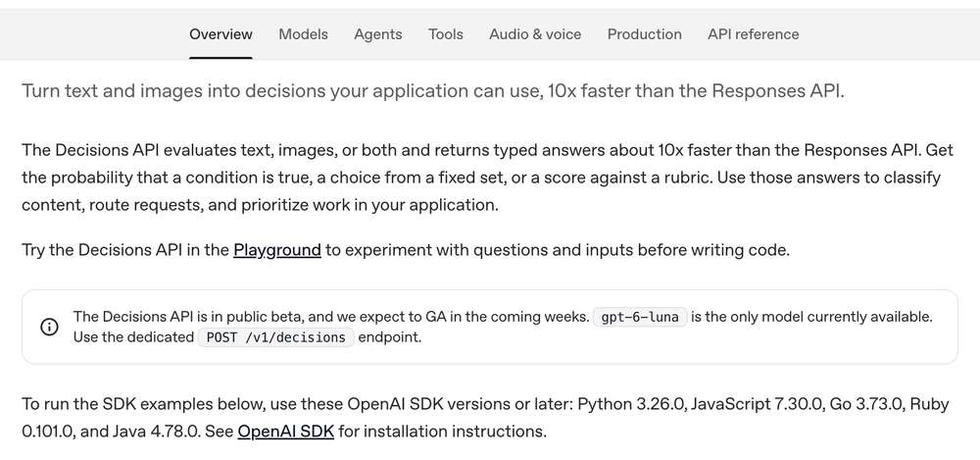Viewport: 980px width, 460px height.
Task: Click the paragraph starting 'The Decisions API evaluates text'
Action: point(487,178)
